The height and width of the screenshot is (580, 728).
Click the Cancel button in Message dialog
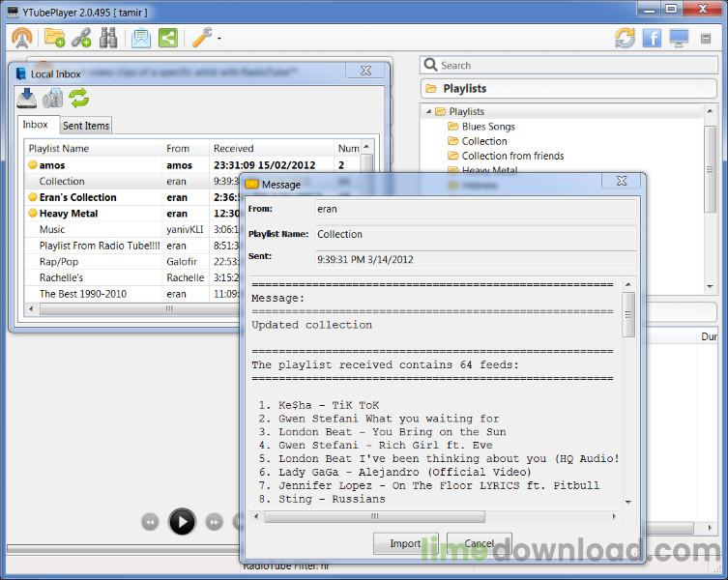480,543
